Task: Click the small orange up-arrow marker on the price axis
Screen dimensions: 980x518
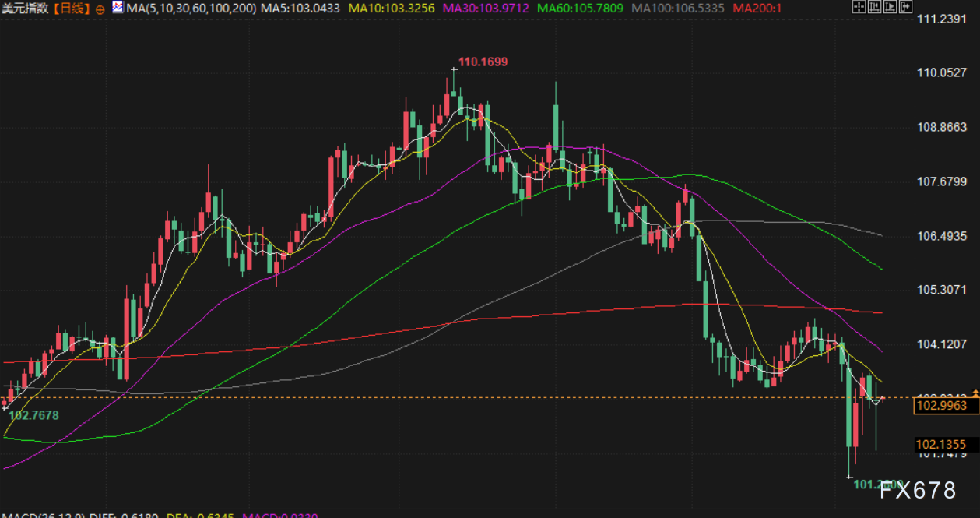Action: (975, 395)
